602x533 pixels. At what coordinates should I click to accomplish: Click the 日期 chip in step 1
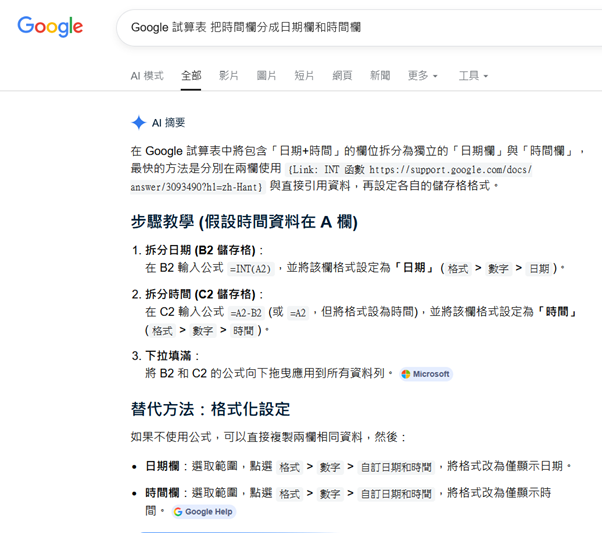click(x=539, y=269)
